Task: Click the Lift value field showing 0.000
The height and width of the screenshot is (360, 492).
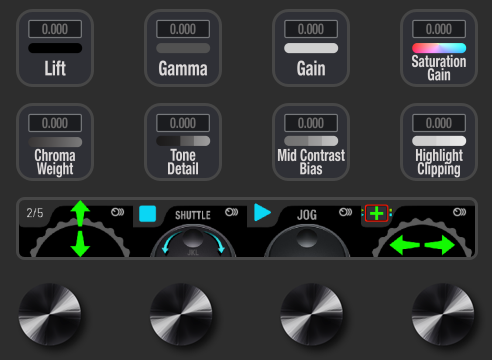Action: [55, 29]
